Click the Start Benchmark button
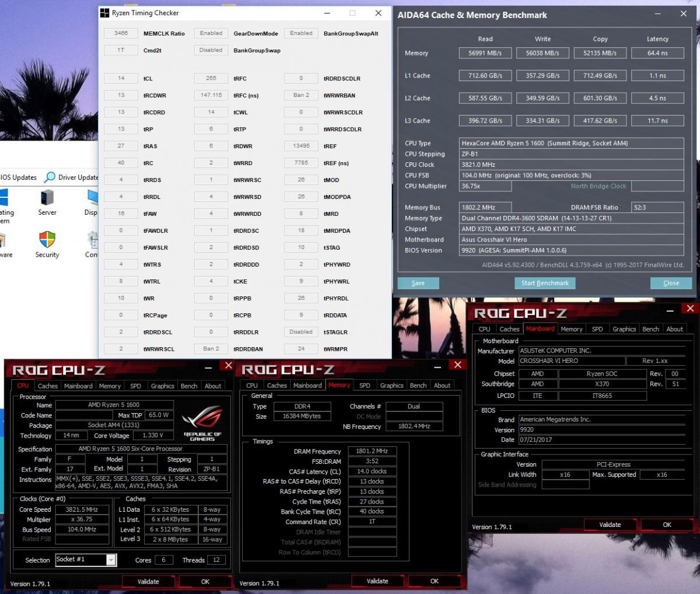 point(545,283)
